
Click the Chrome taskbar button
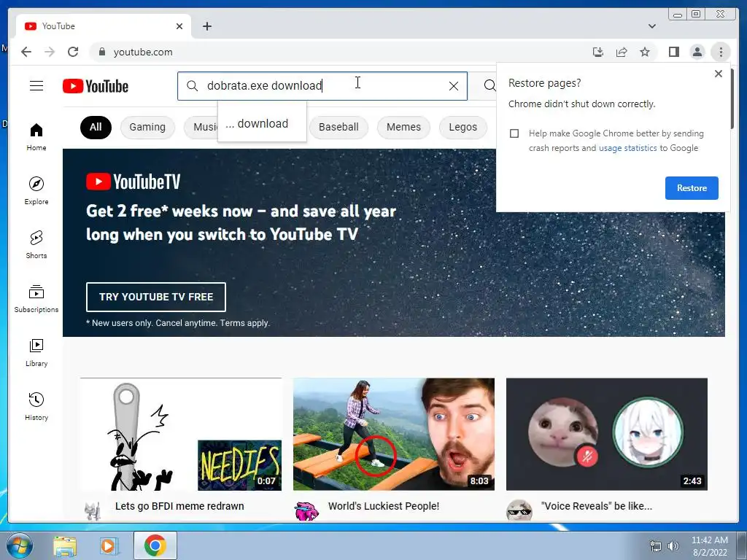(x=155, y=545)
